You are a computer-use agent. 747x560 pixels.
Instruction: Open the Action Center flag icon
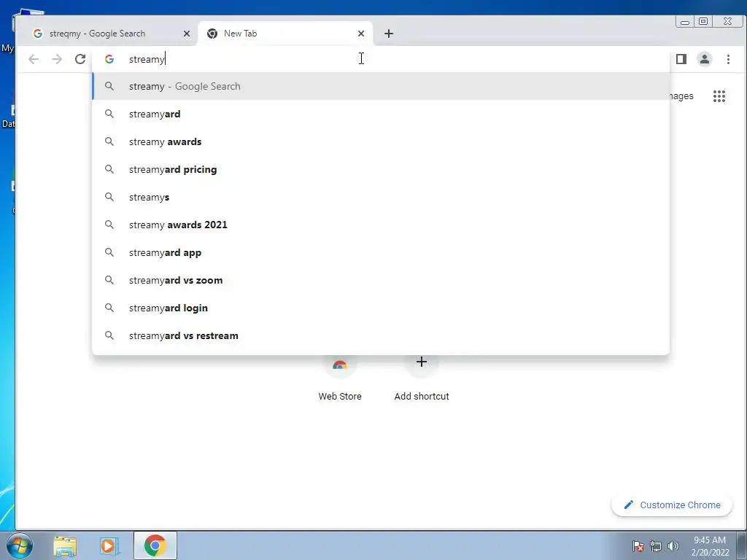[x=638, y=546]
